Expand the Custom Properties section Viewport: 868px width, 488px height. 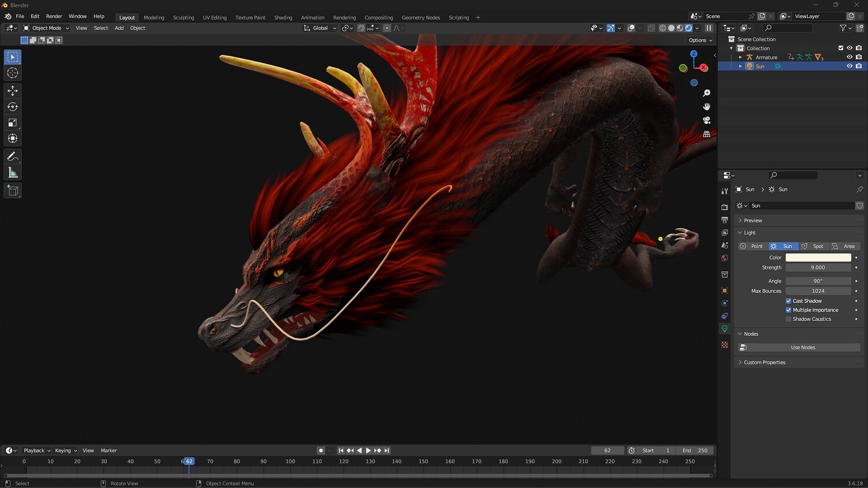(x=764, y=363)
